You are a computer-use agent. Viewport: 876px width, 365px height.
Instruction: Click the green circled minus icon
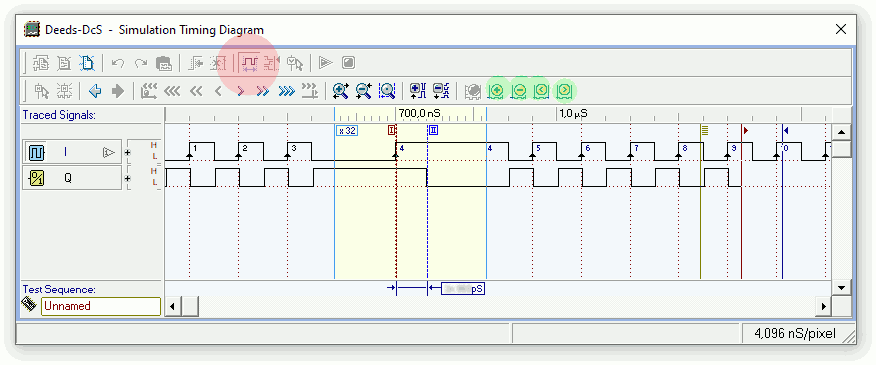[519, 91]
